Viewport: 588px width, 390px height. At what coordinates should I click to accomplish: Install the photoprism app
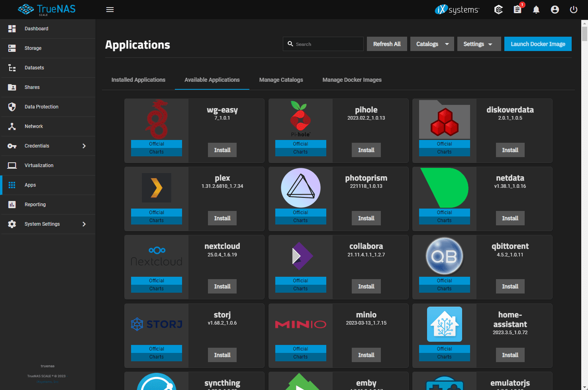pos(366,218)
